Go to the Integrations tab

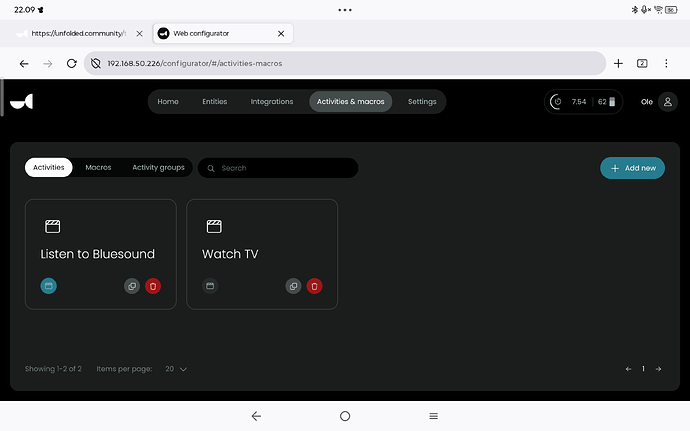[x=272, y=102]
